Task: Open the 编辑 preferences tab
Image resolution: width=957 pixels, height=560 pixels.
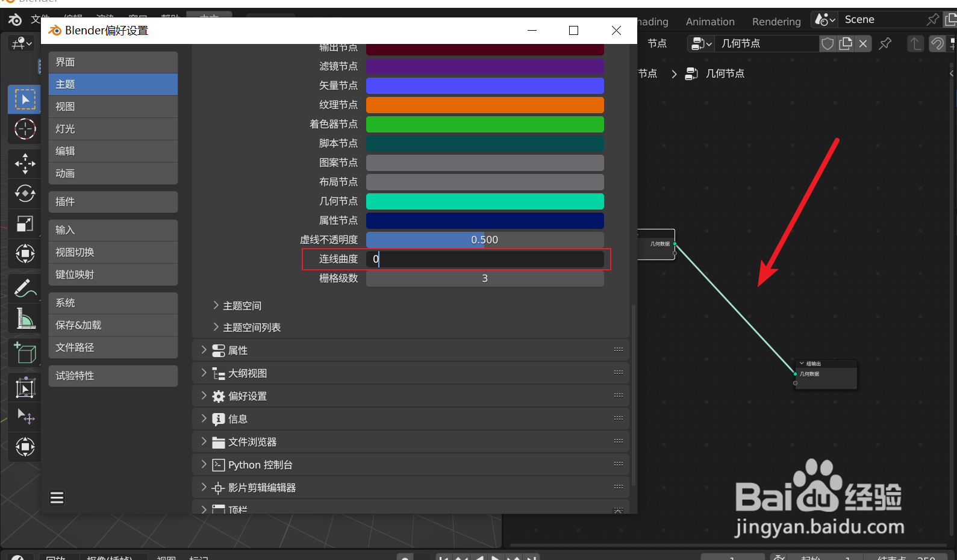Action: 113,151
